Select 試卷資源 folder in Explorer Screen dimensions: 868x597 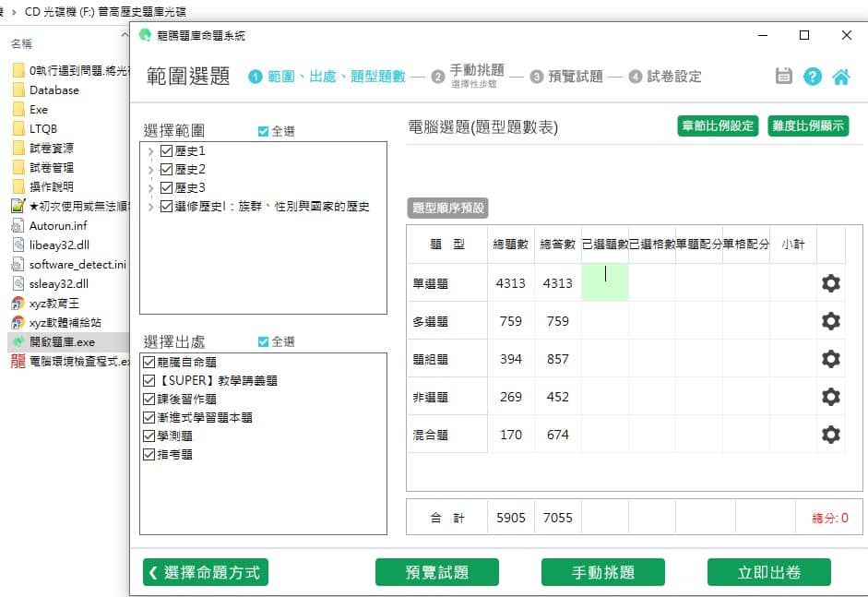(51, 148)
